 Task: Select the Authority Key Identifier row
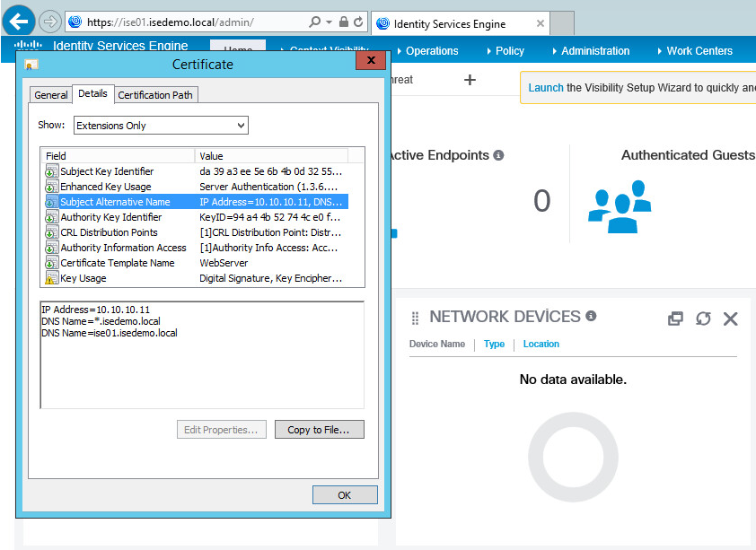(x=197, y=217)
